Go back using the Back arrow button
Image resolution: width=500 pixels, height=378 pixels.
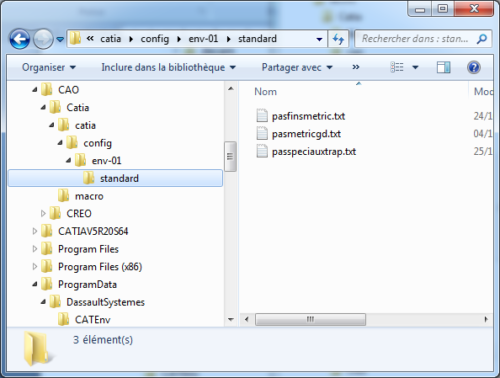pos(20,39)
